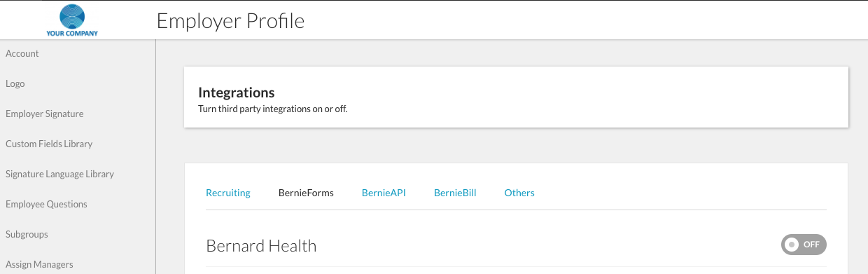This screenshot has width=868, height=274.
Task: Select Employee Questions in sidebar
Action: (x=46, y=204)
